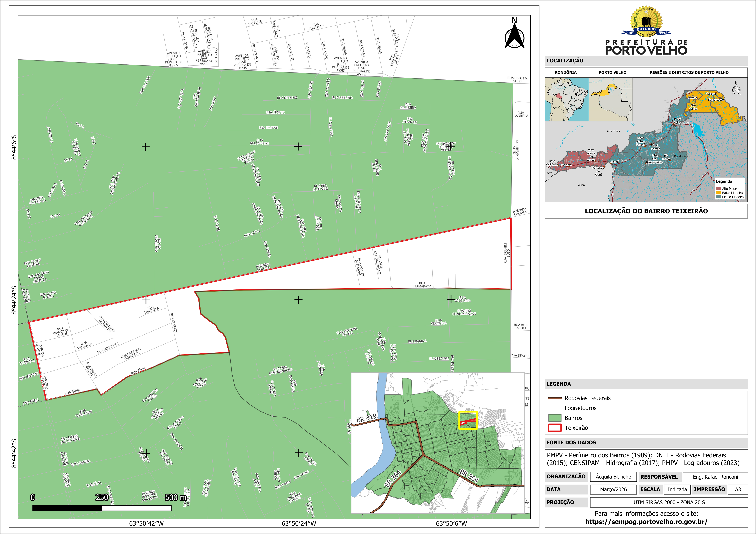Click the Eng. Rafael Ronconi field
The width and height of the screenshot is (756, 534).
[x=715, y=477]
